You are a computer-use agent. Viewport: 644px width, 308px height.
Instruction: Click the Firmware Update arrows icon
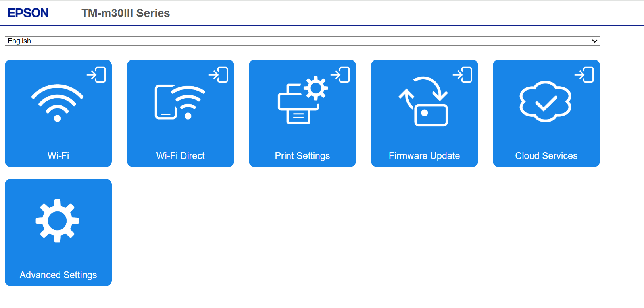(423, 101)
